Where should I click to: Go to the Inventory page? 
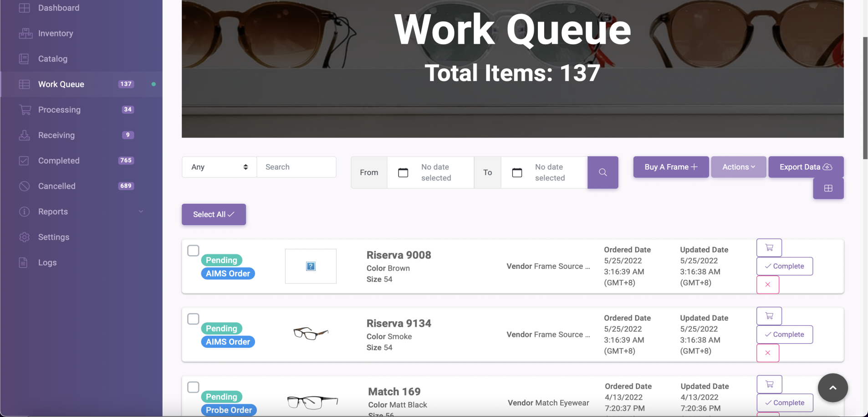[x=56, y=33]
